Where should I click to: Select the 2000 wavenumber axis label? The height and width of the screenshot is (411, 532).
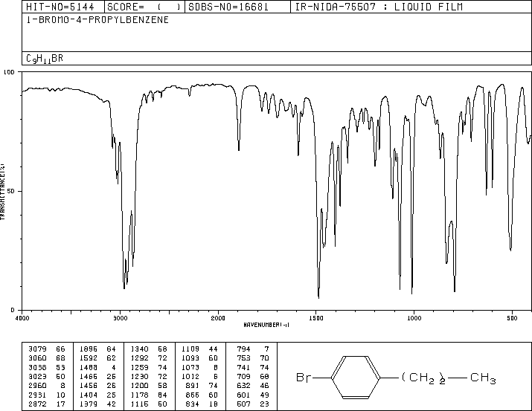(218, 318)
